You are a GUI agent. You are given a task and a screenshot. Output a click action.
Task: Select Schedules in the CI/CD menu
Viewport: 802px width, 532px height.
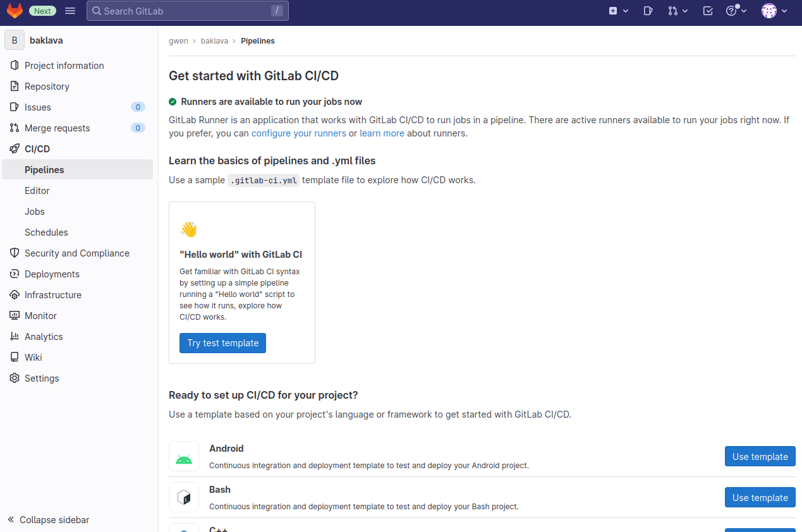pyautogui.click(x=46, y=233)
